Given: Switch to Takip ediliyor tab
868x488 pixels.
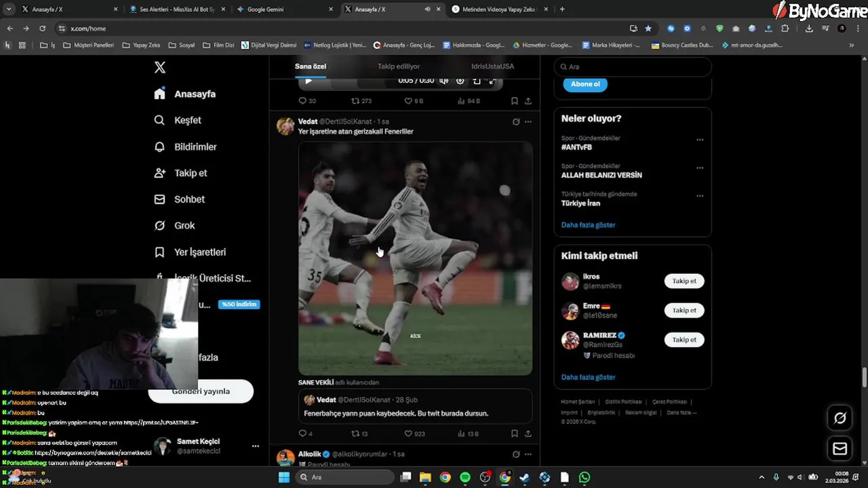Looking at the screenshot, I should pyautogui.click(x=399, y=66).
